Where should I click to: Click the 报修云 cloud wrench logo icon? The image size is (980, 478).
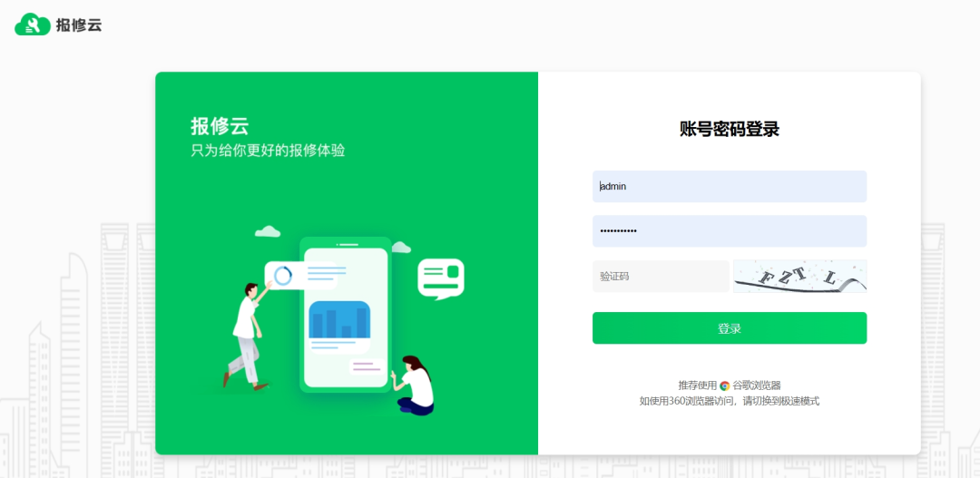tap(33, 24)
